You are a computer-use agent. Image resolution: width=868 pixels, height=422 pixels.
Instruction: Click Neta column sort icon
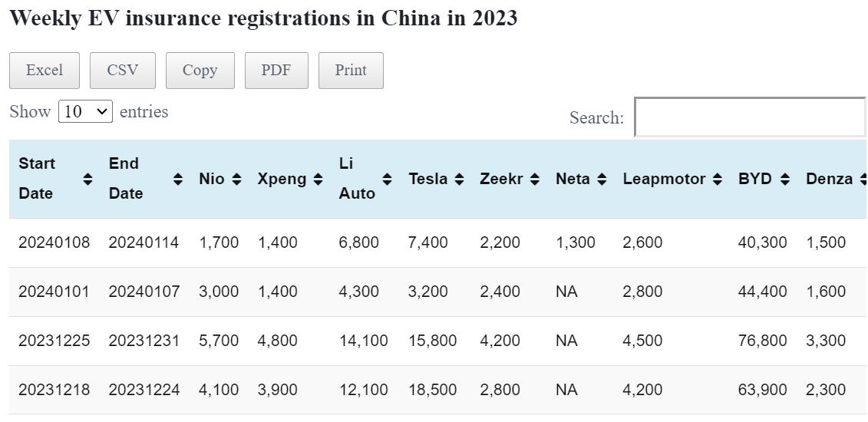[602, 179]
